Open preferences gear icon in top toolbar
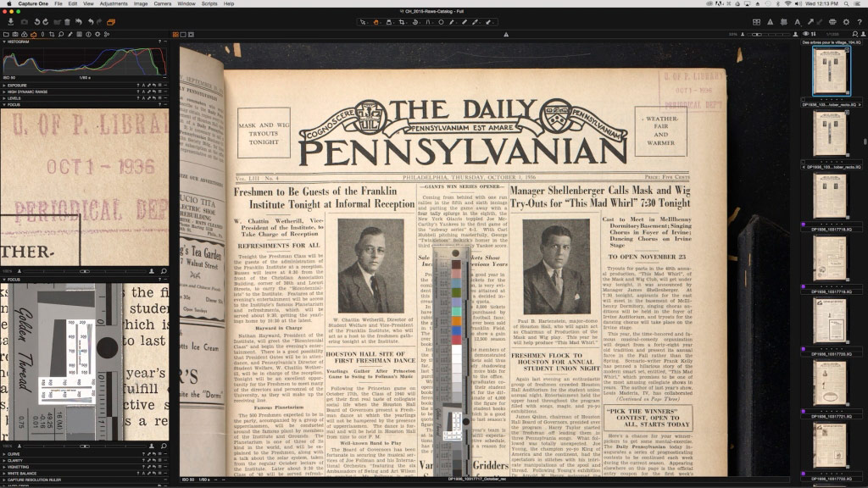The width and height of the screenshot is (868, 488). [x=846, y=22]
